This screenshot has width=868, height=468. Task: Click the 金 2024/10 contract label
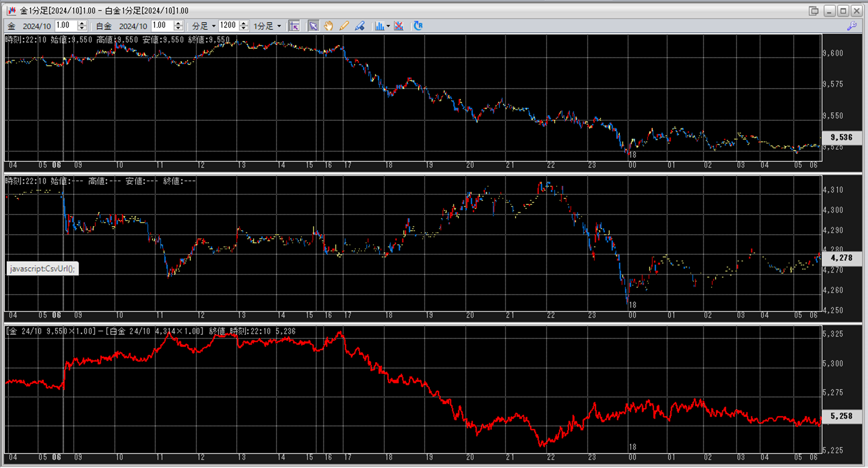(x=29, y=26)
